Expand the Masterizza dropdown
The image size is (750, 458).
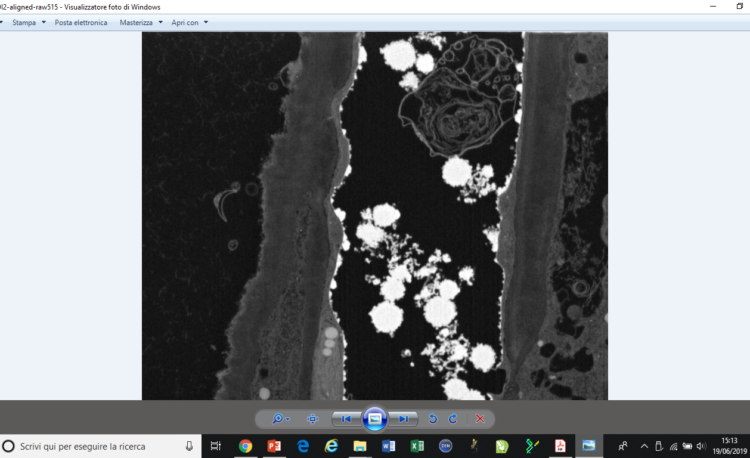(142, 22)
